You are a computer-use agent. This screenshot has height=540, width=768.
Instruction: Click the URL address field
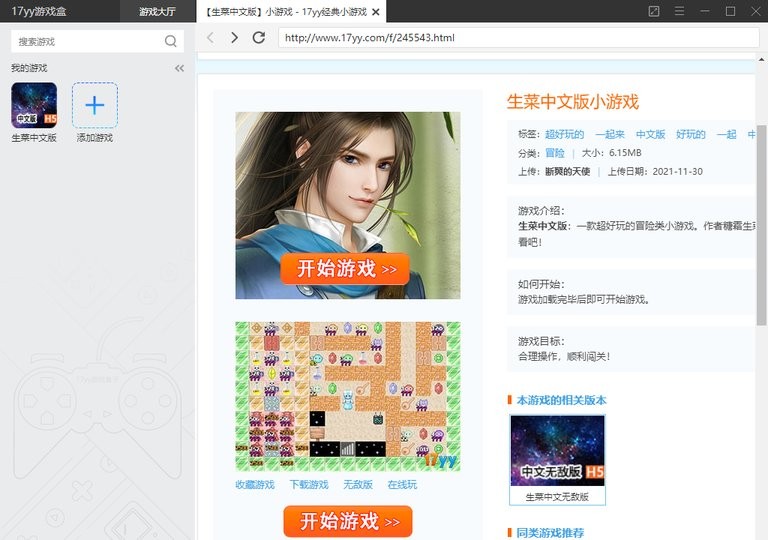[518, 38]
